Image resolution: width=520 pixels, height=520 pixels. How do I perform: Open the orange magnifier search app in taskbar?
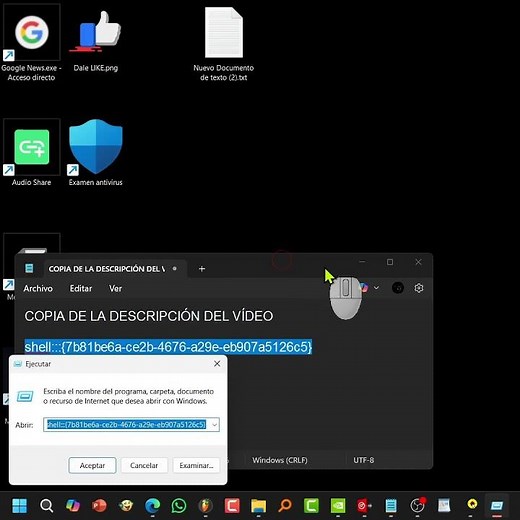(x=285, y=506)
